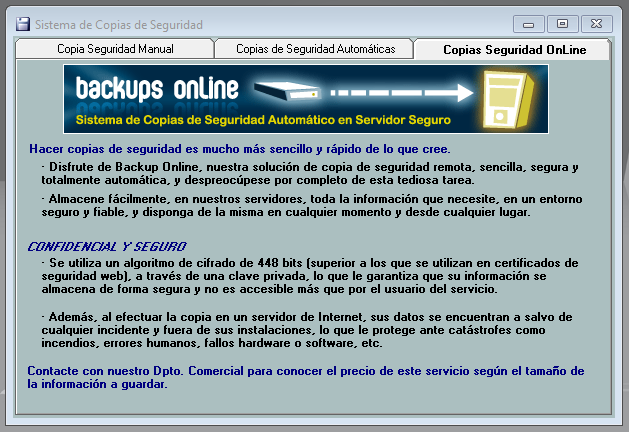Switch to Copia Seguridad Manual tab
This screenshot has height=432, width=629.
115,49
